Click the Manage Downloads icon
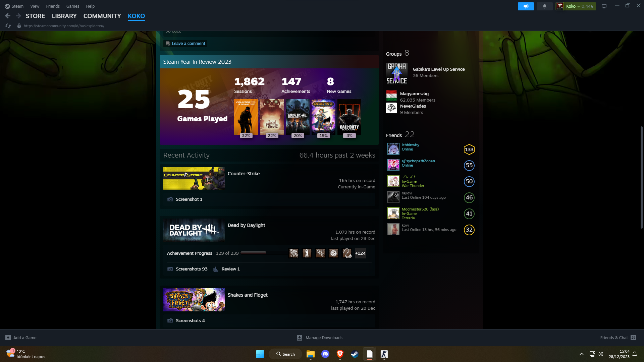644x362 pixels. click(300, 338)
